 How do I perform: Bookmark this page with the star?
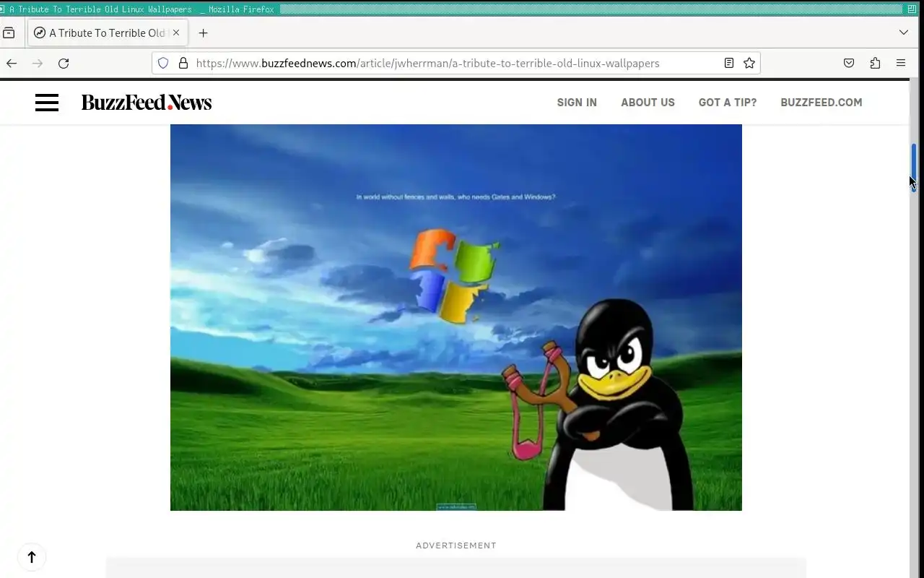click(749, 63)
